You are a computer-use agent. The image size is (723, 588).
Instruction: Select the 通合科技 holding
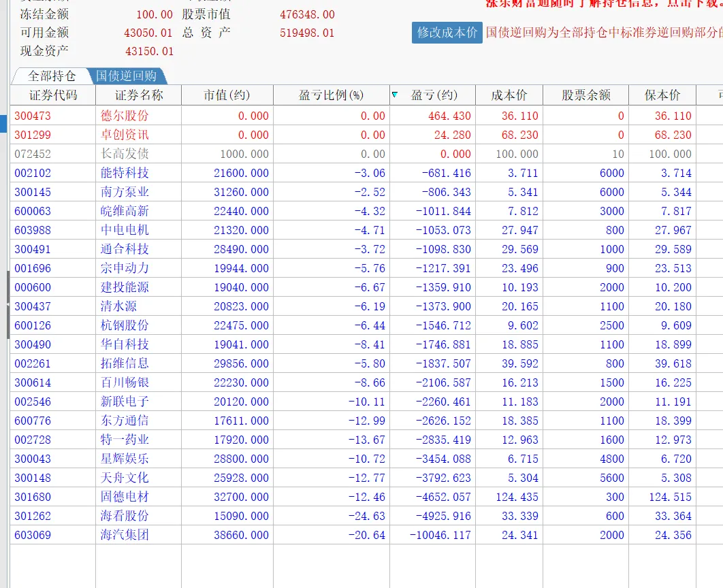pos(125,249)
